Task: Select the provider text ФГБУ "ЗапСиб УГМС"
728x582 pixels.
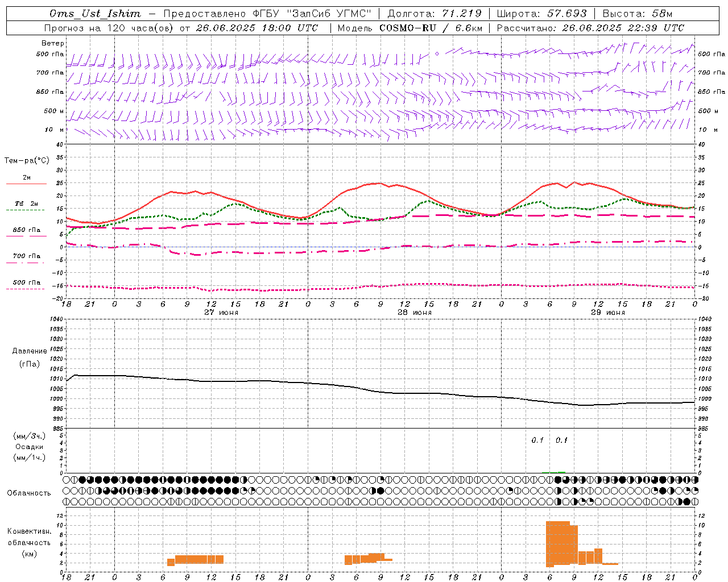Action: pos(312,14)
